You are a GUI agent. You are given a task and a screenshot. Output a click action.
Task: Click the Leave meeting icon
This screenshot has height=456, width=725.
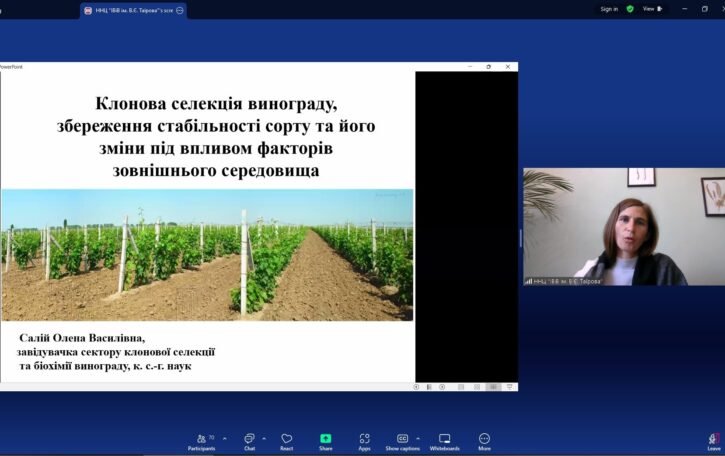[x=713, y=439]
